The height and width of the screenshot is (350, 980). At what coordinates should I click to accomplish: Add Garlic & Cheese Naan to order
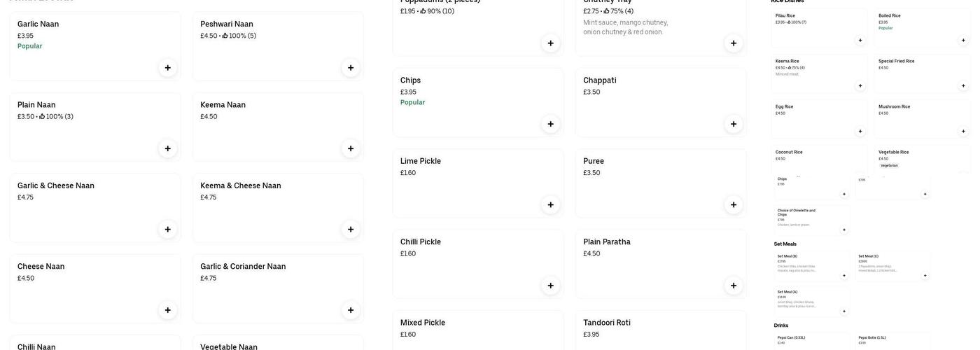pyautogui.click(x=167, y=230)
